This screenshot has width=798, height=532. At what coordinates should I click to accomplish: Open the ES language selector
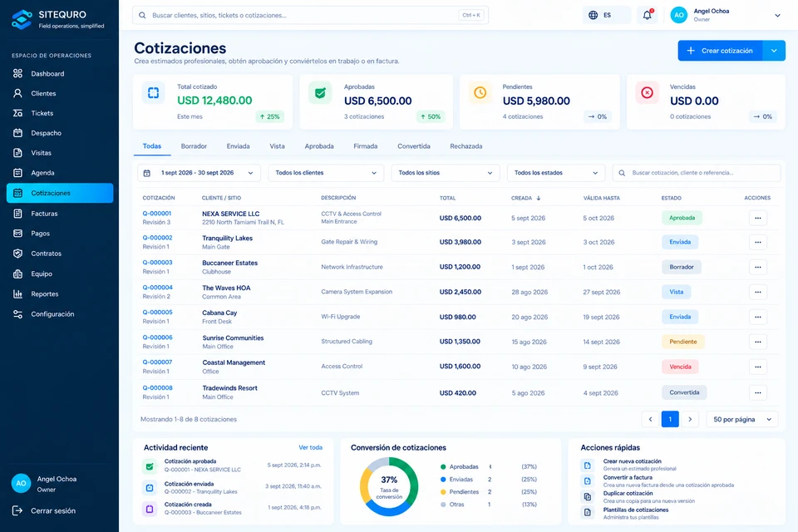click(607, 15)
